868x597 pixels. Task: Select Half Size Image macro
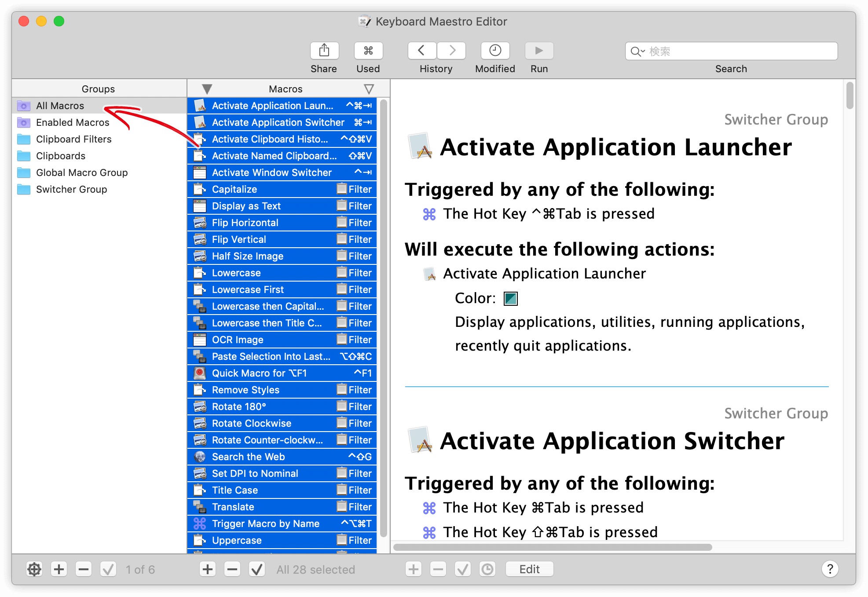click(x=282, y=256)
